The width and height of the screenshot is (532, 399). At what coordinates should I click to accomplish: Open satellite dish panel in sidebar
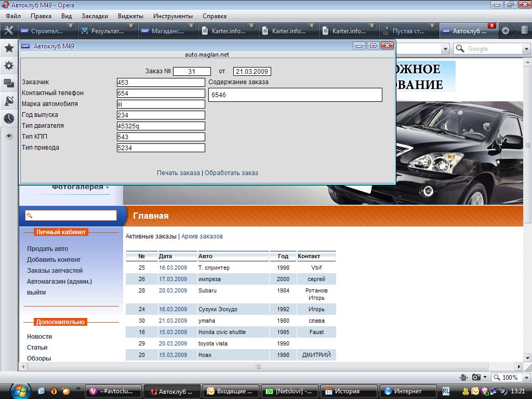pyautogui.click(x=9, y=101)
